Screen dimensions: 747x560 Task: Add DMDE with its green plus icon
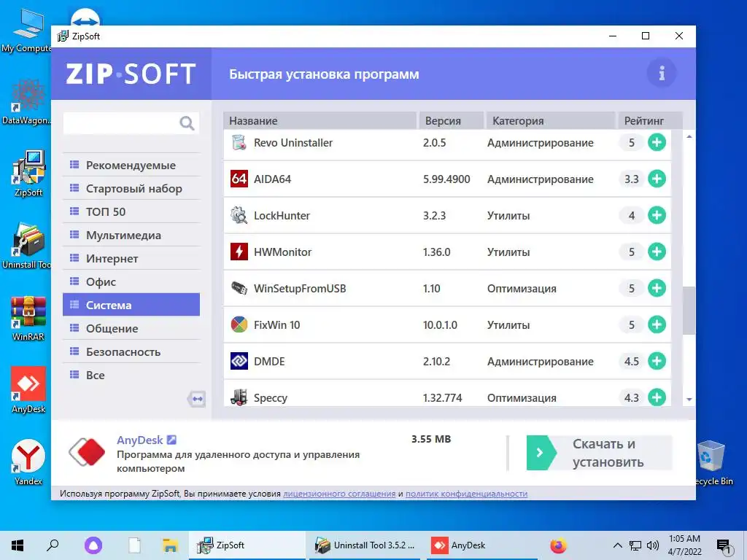point(657,361)
